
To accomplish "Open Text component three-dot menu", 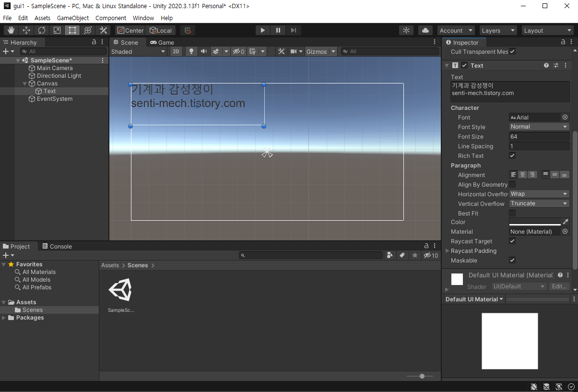I will (566, 65).
